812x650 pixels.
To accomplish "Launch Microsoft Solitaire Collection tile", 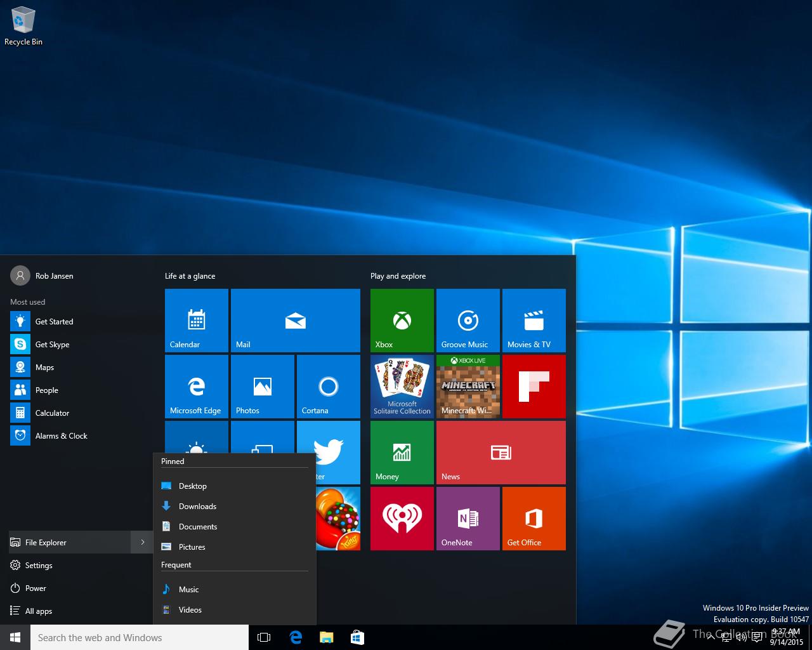I will 402,387.
